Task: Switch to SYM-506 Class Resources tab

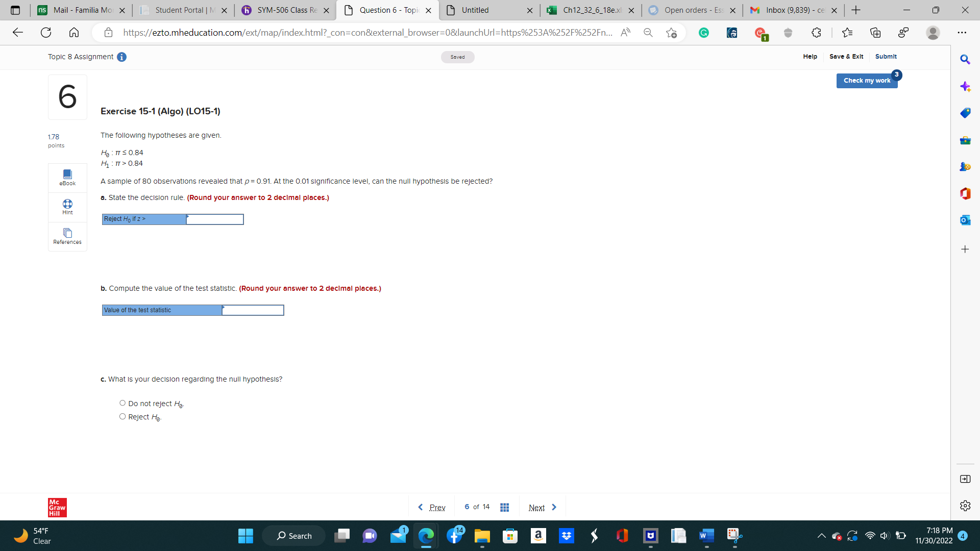Action: (286, 10)
